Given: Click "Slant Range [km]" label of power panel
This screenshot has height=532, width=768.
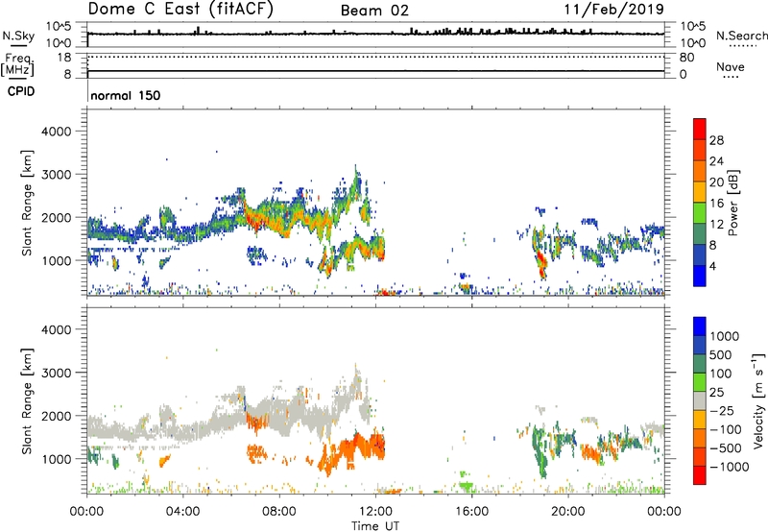Looking at the screenshot, I should [28, 203].
